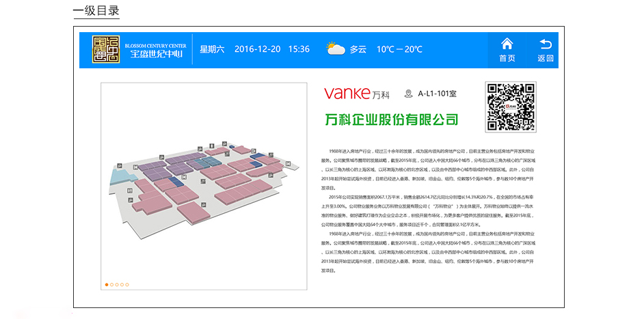Go to the 首页 home screen

tap(507, 50)
